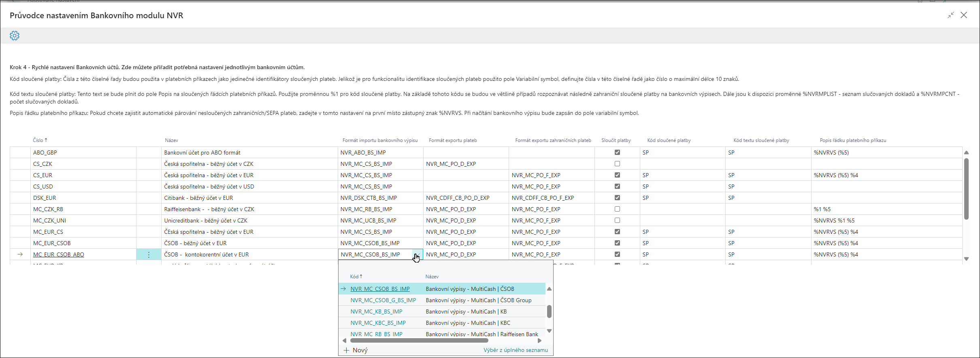
Task: Uncheck Sloučit platby for MC_EUR_CSOB
Action: pyautogui.click(x=617, y=243)
